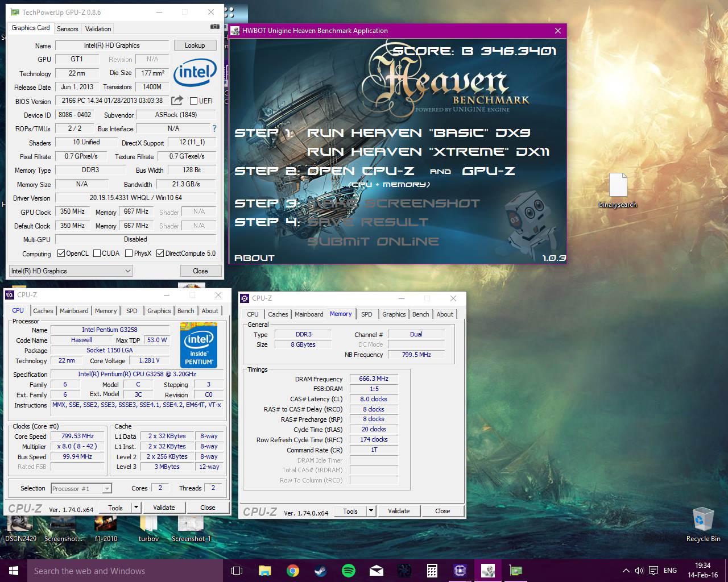Image resolution: width=728 pixels, height=582 pixels.
Task: Select the Recycle Bin desktop icon
Action: 703,525
